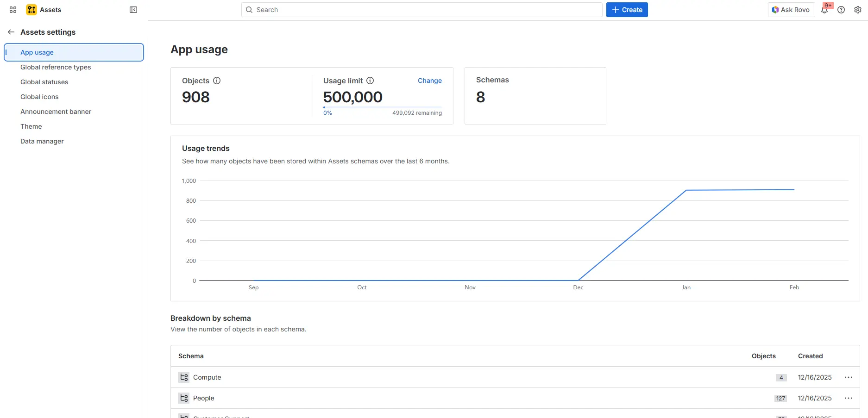
Task: Click the usage limit progress bar
Action: tap(383, 107)
